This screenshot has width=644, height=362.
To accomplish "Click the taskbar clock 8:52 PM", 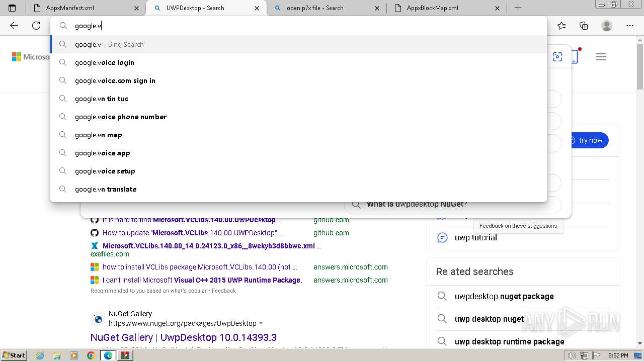I will (x=618, y=355).
